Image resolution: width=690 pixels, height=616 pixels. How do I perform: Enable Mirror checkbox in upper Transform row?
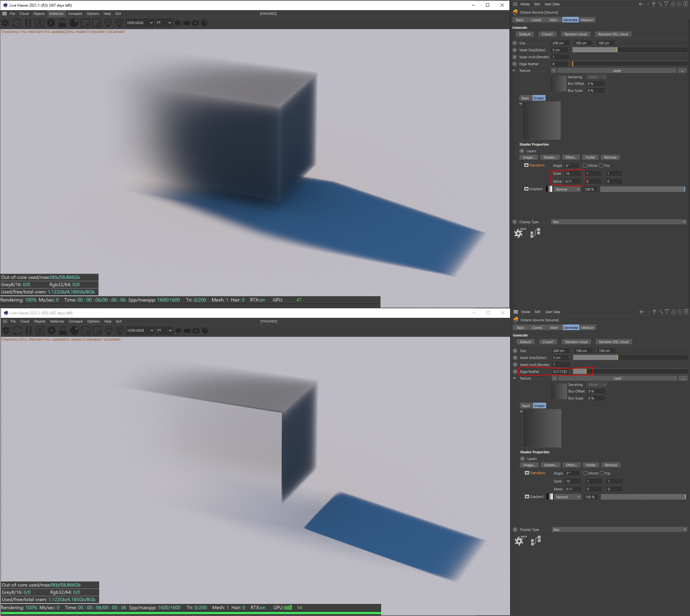(x=585, y=166)
